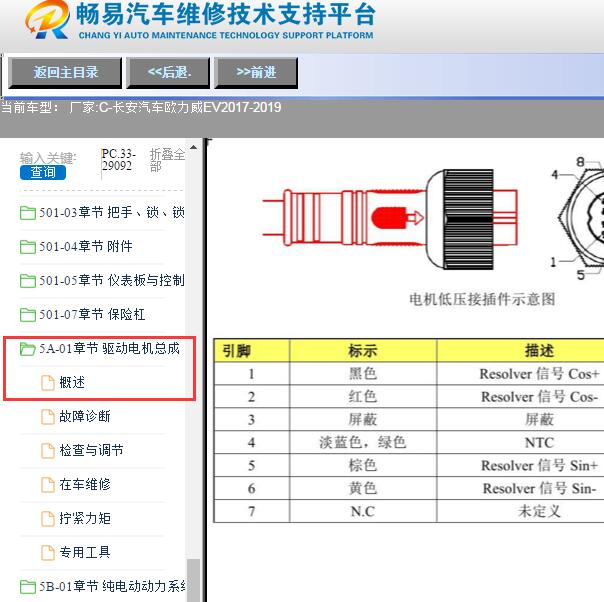604x602 pixels.
Task: Expand 501-05章节 仪表板与控制 chapter
Action: point(112,280)
